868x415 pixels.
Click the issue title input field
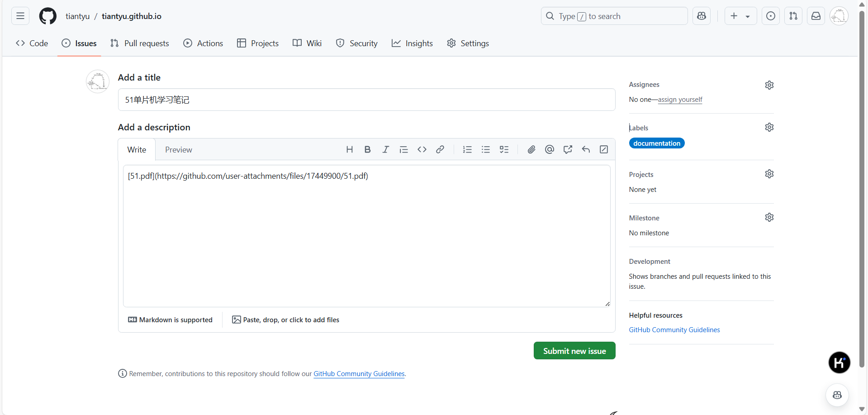tap(366, 100)
